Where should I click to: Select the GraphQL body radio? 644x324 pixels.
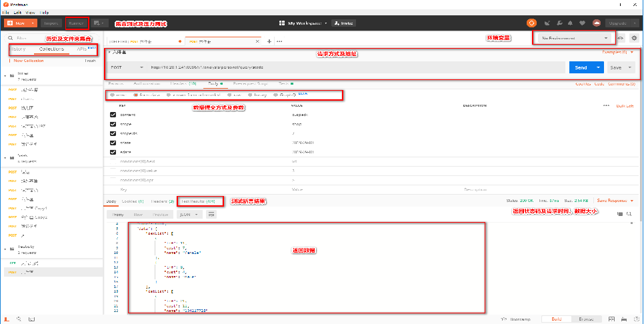click(x=276, y=95)
